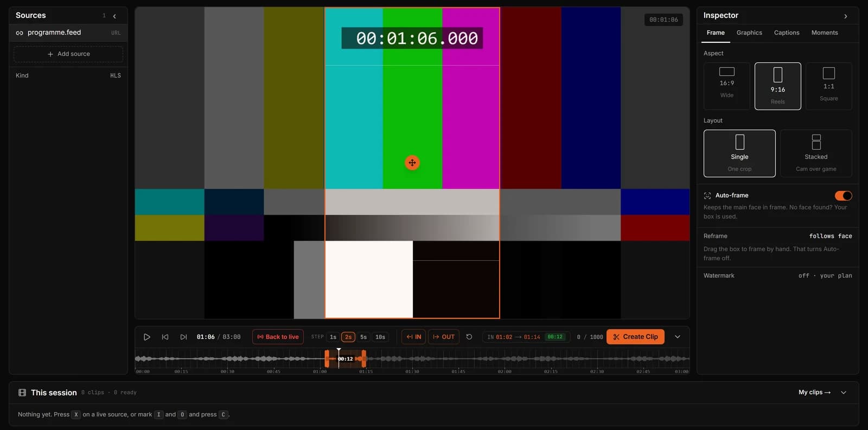Click the 02:00 mark on the timeline
The height and width of the screenshot is (430, 868).
tap(505, 371)
